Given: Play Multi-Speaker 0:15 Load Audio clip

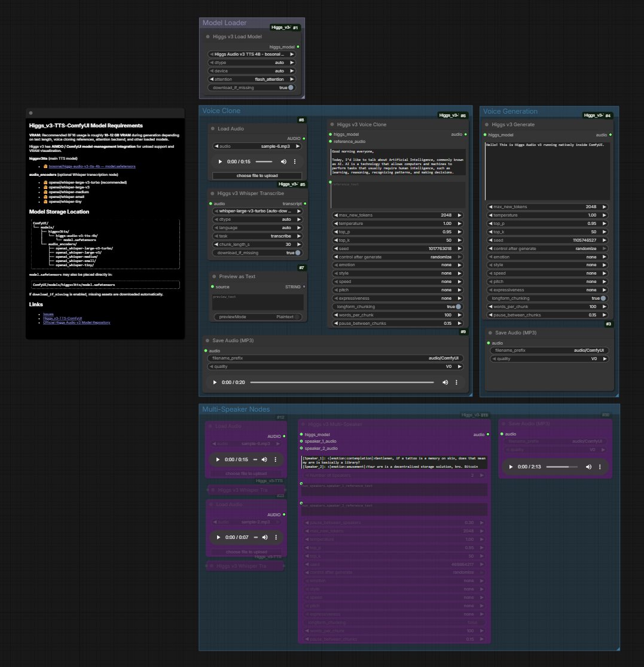Looking at the screenshot, I should tap(218, 459).
